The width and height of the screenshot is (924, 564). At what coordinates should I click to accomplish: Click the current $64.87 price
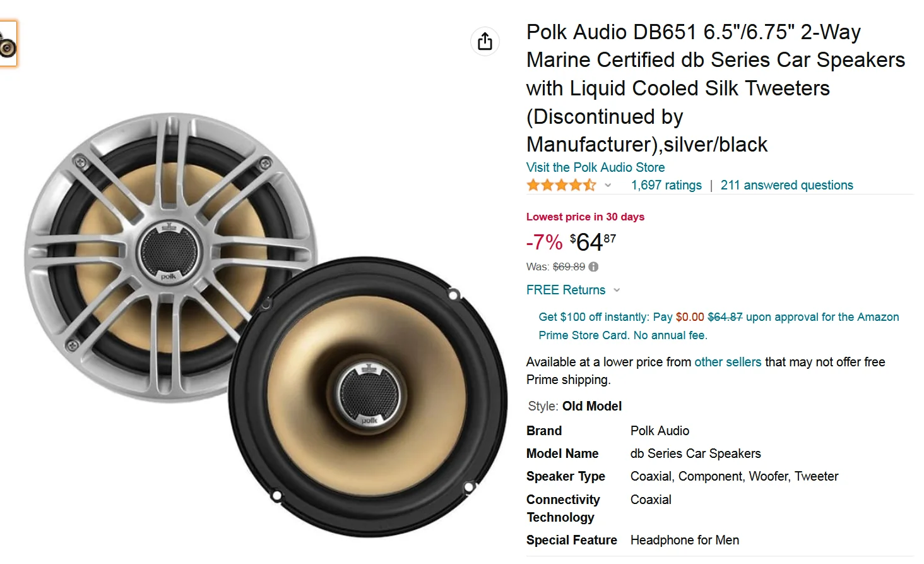coord(592,242)
